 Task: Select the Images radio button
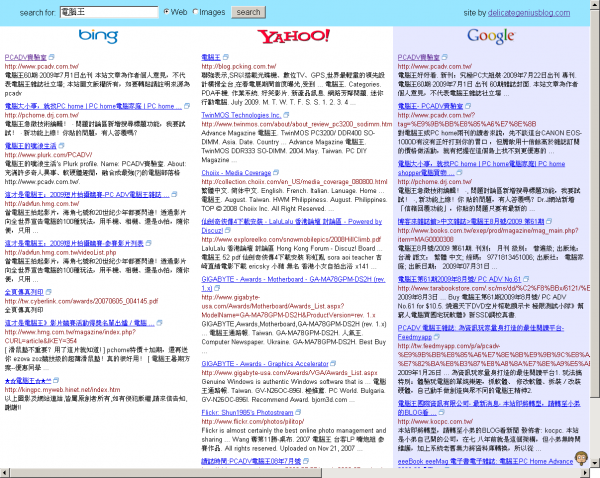[x=196, y=12]
